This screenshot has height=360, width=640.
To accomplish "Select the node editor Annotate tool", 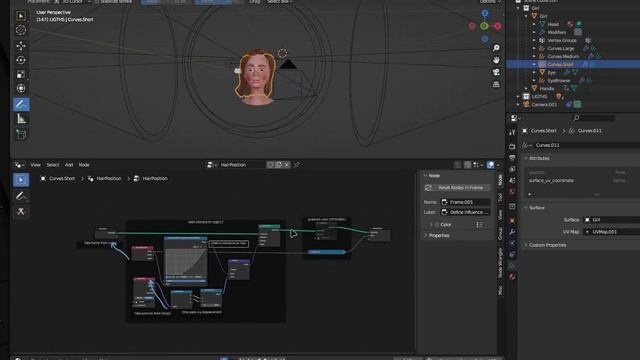I will coord(21,196).
